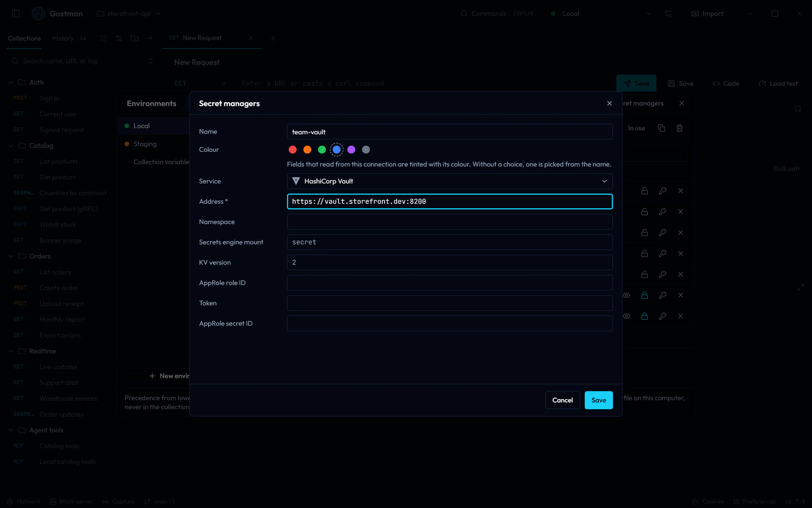Open Mock server in status bar
Image resolution: width=812 pixels, height=508 pixels.
71,501
